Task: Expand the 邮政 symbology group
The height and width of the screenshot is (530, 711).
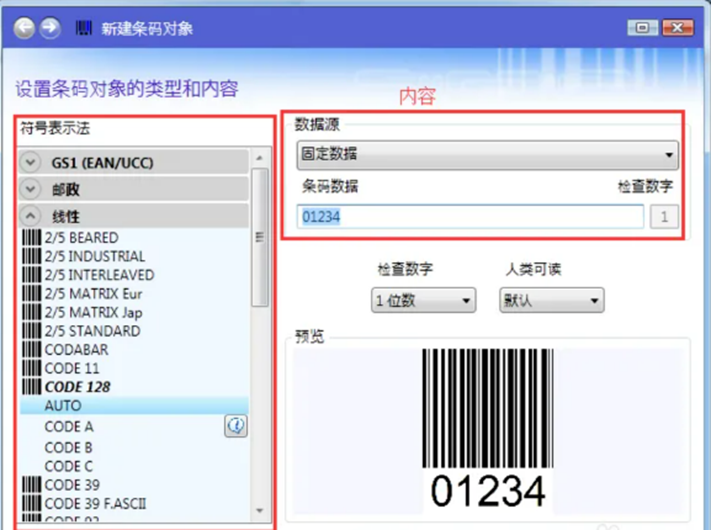Action: pyautogui.click(x=133, y=189)
